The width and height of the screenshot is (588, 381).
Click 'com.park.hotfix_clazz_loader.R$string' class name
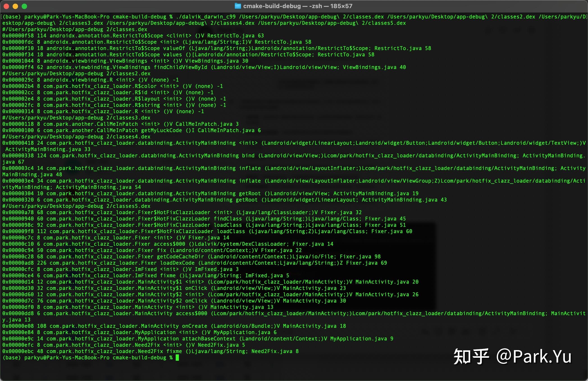[x=102, y=105]
